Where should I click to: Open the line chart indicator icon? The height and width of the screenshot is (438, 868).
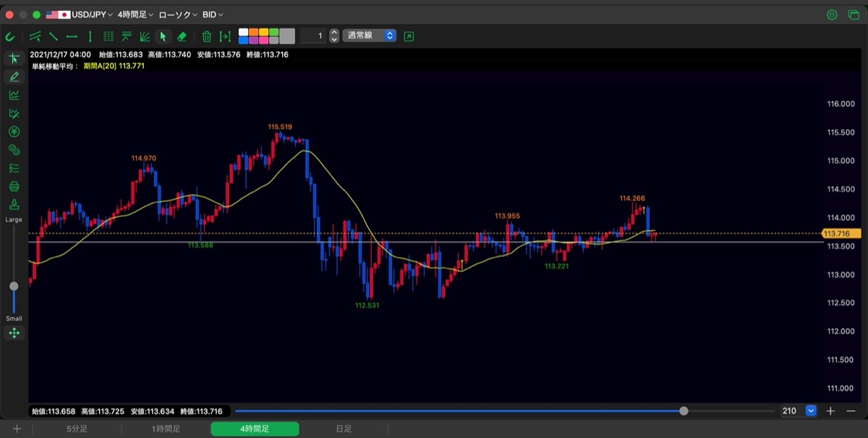14,95
